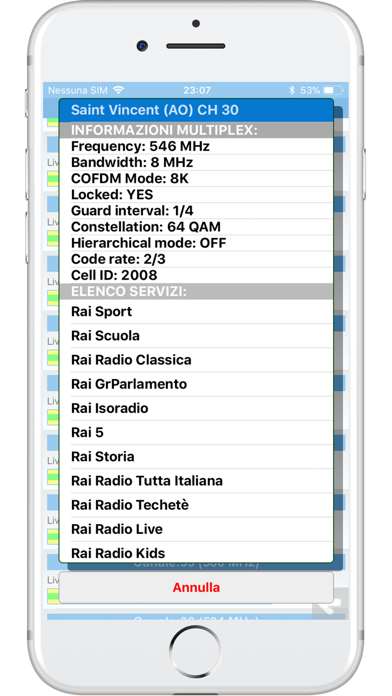
Task: Tap the Rai Radio Techetè row
Action: [196, 505]
